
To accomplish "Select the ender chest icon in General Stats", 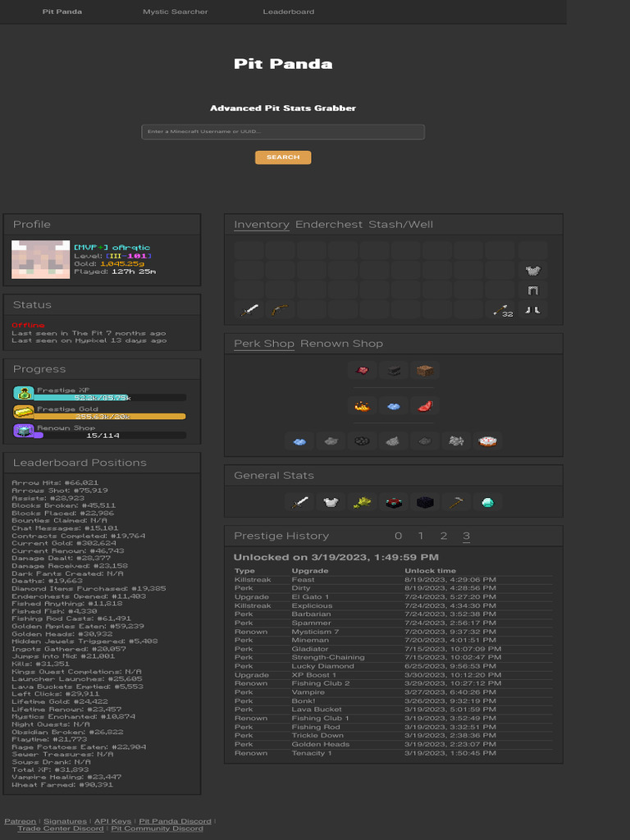I will click(394, 503).
